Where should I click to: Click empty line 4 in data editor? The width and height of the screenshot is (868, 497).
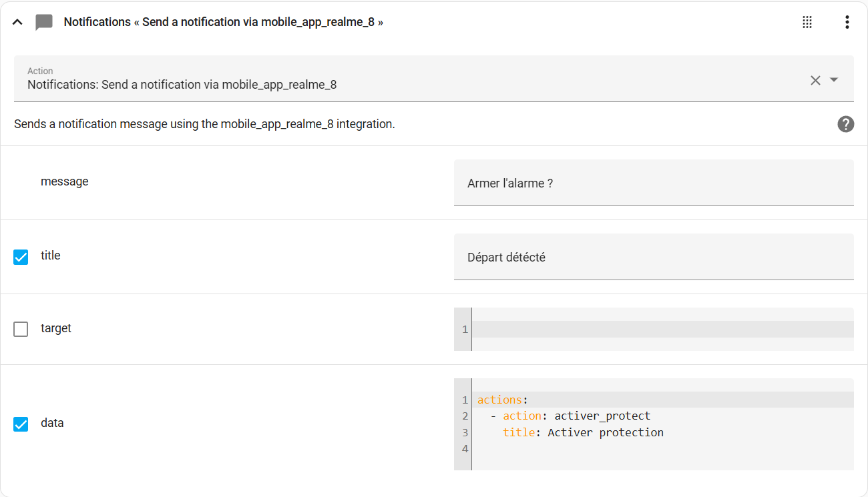662,448
